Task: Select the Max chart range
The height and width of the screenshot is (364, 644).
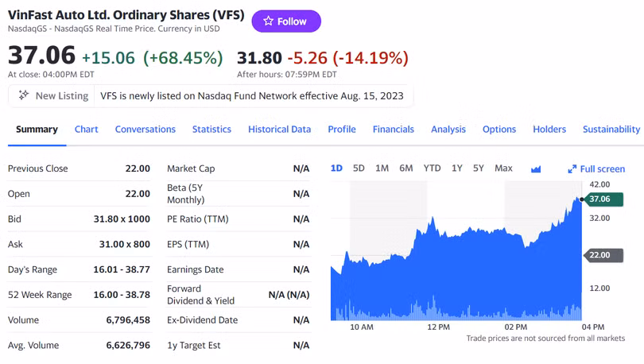Action: coord(503,168)
